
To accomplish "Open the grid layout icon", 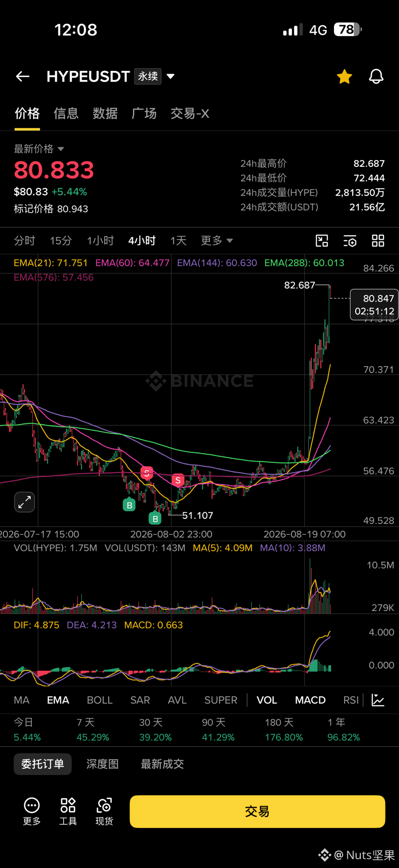I will click(378, 241).
